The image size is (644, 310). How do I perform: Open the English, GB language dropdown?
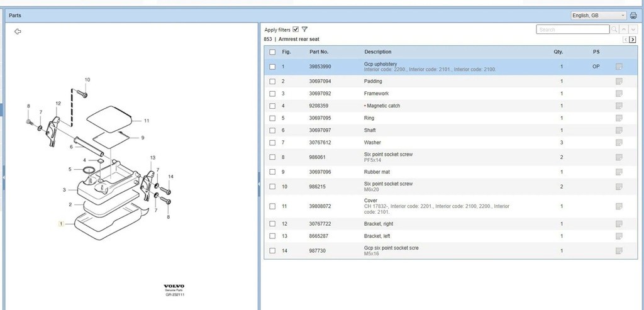(598, 15)
